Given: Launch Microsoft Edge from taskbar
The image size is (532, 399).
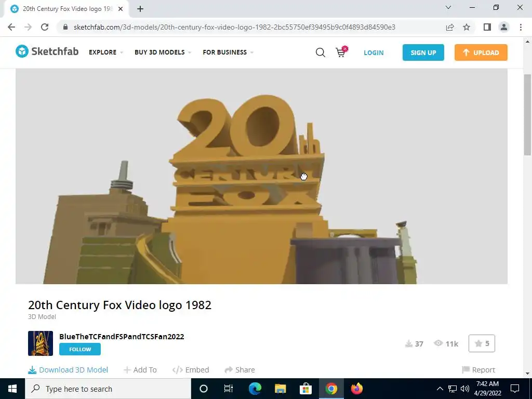Looking at the screenshot, I should tap(255, 389).
